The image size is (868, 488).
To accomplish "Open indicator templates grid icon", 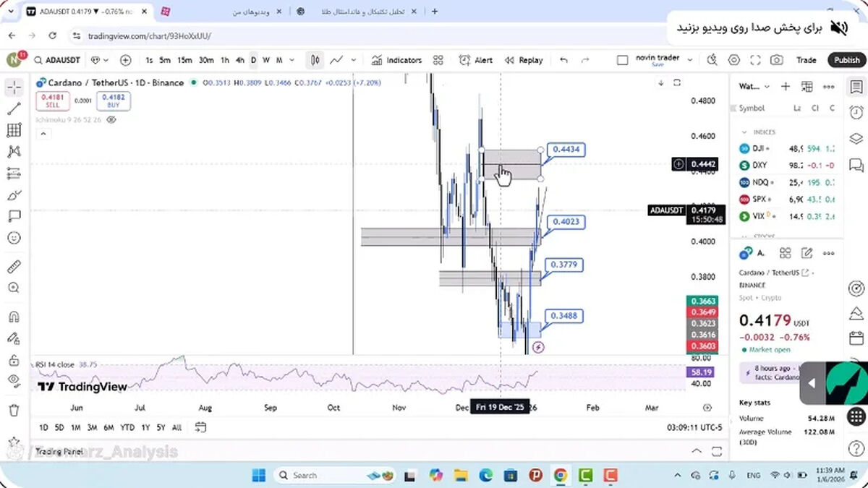I will tap(438, 60).
